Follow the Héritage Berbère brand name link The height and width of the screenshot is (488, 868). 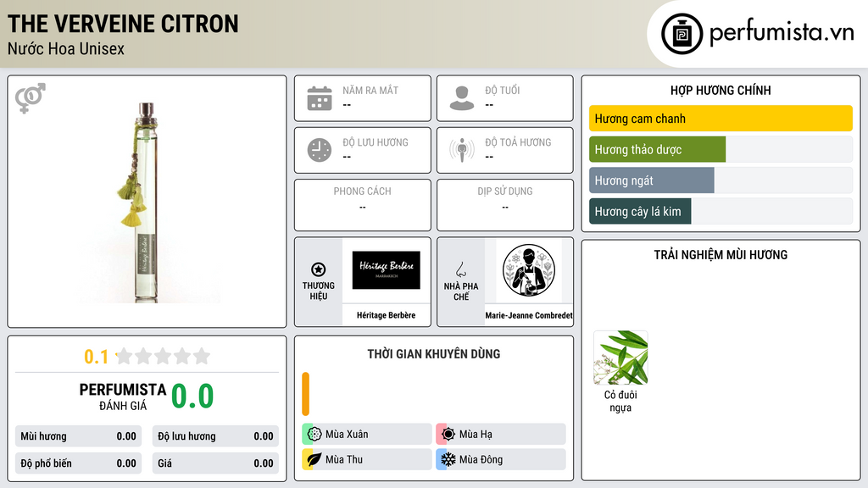tap(386, 315)
